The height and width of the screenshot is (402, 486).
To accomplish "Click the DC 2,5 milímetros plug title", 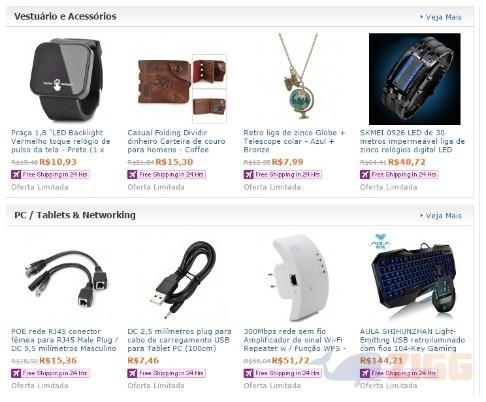I will [x=179, y=340].
